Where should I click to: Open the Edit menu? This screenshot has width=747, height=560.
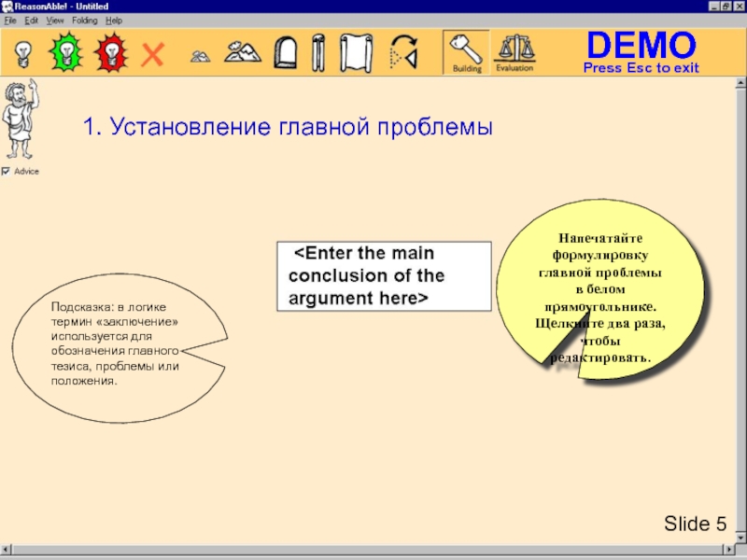tap(31, 21)
